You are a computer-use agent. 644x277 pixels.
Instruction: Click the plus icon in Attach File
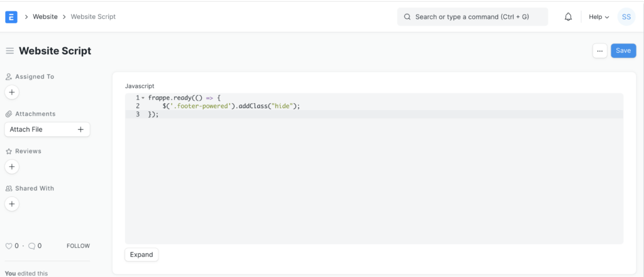pos(81,130)
